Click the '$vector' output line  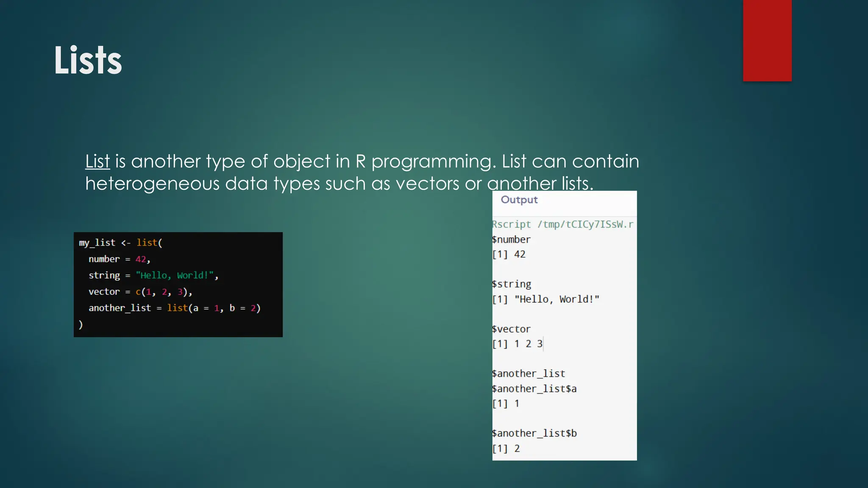tap(511, 329)
